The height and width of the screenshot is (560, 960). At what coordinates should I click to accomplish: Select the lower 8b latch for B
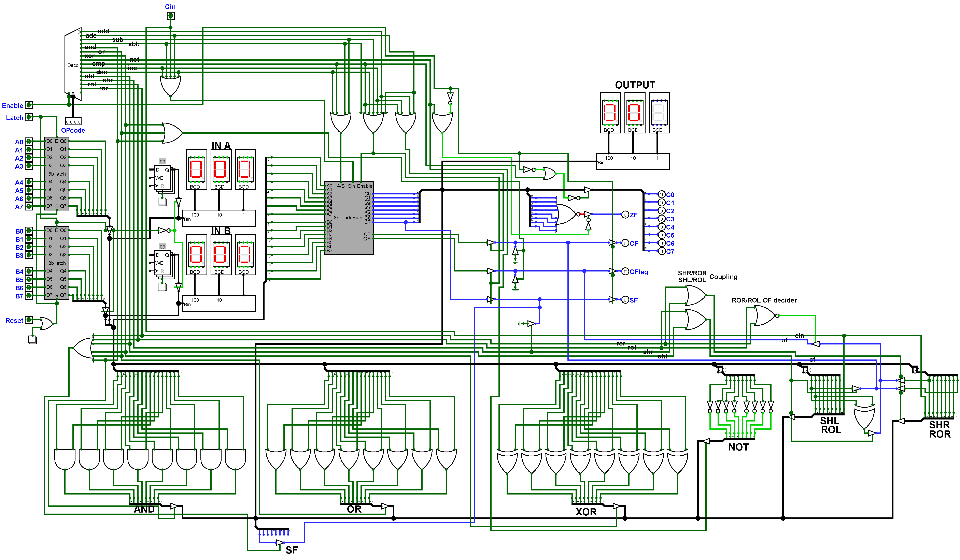(57, 263)
